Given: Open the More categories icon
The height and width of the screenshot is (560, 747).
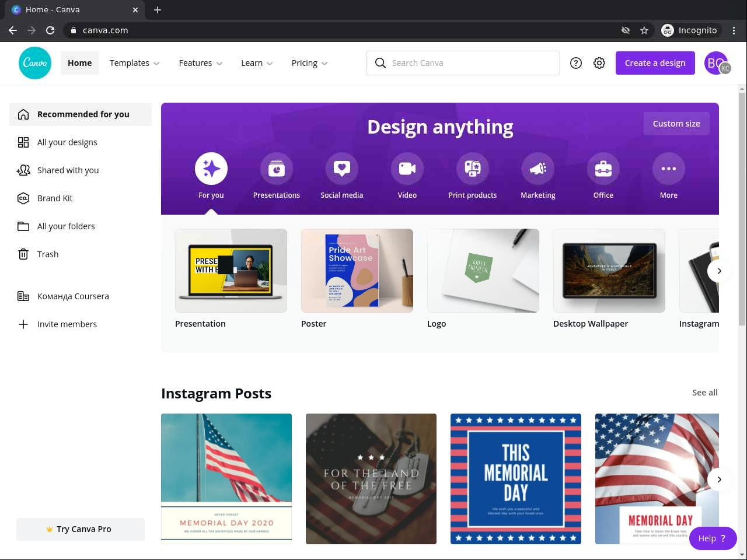Looking at the screenshot, I should 669,169.
